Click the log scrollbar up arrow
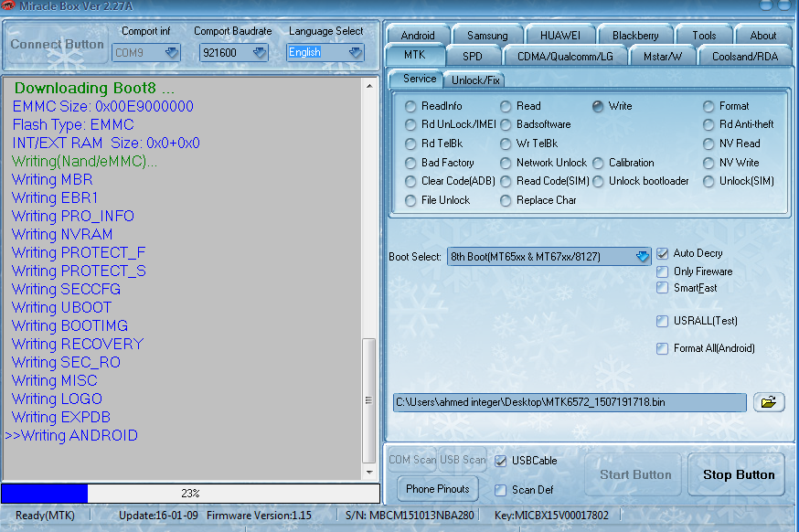Screen dimensions: 799x532 [x=369, y=86]
